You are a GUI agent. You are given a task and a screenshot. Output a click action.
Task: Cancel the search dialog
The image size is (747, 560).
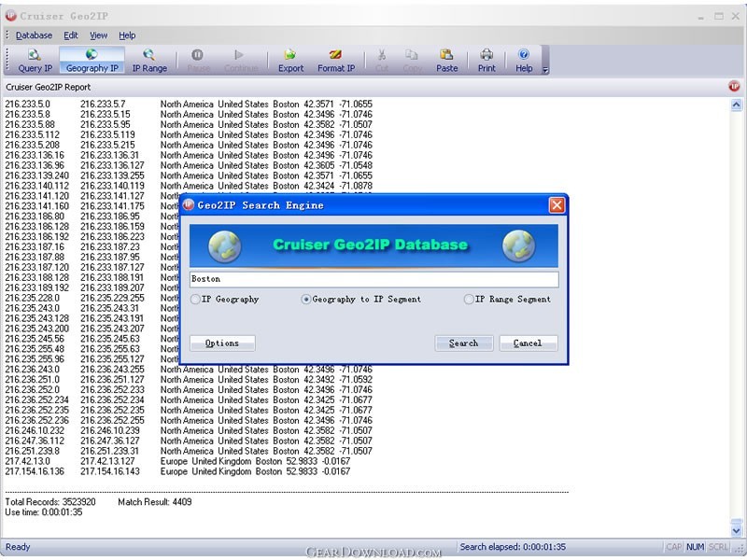pyautogui.click(x=528, y=343)
